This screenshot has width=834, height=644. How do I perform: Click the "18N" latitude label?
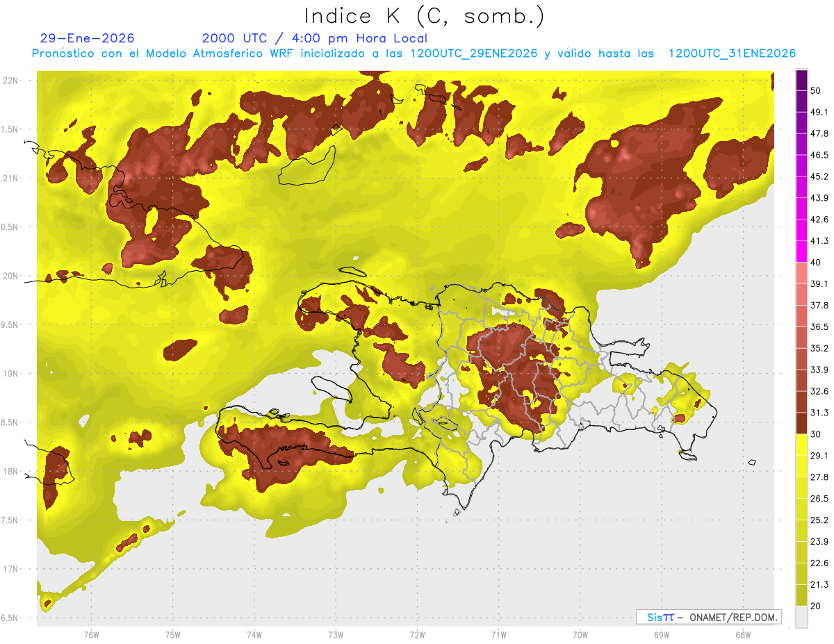pos(11,471)
